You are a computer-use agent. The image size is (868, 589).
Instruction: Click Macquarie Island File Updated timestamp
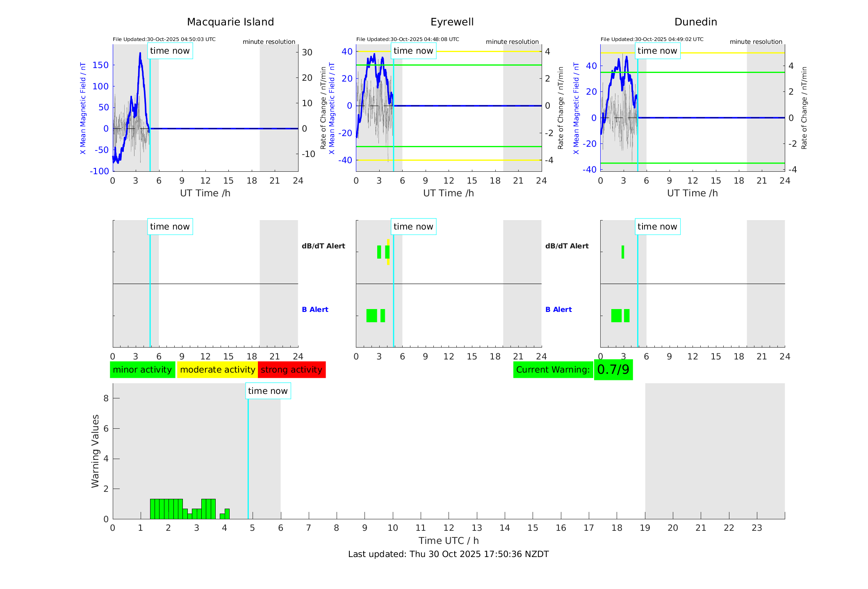tap(164, 39)
